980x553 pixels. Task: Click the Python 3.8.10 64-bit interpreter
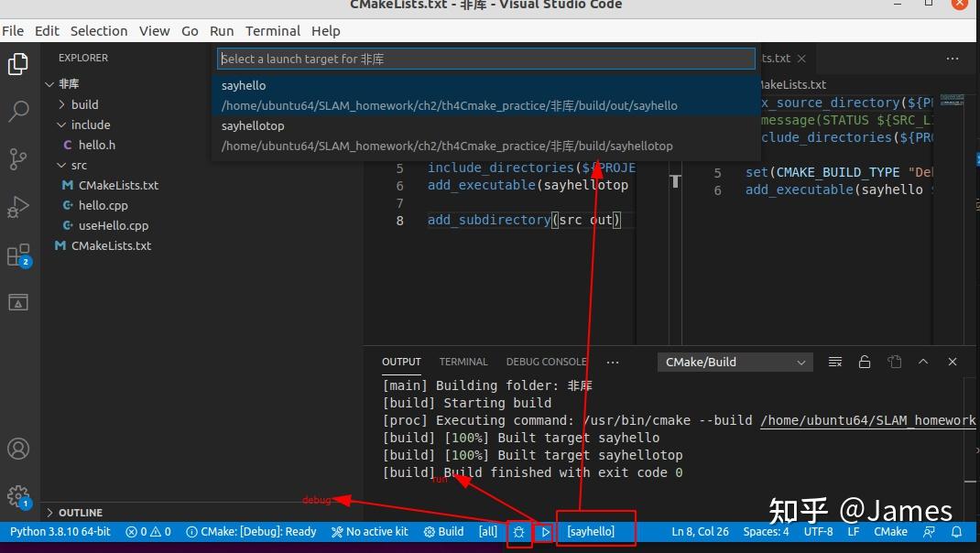tap(60, 532)
